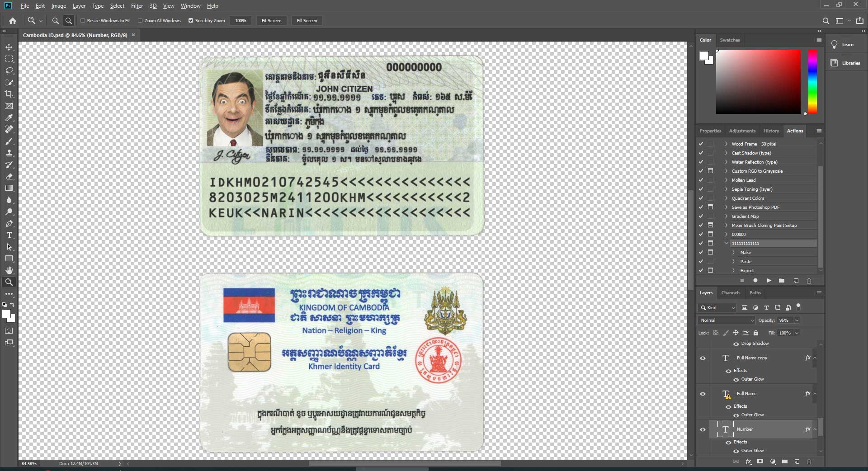Play the selected action in Actions panel

click(769, 281)
